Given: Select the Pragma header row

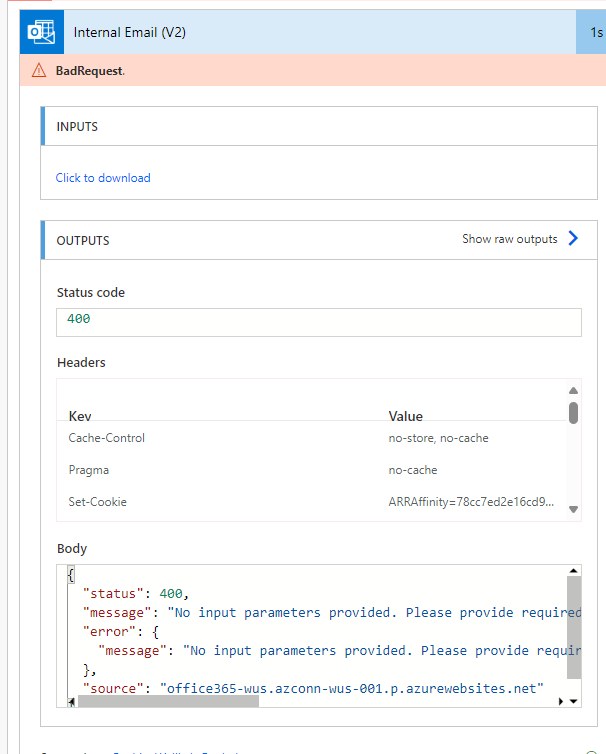Looking at the screenshot, I should point(310,470).
